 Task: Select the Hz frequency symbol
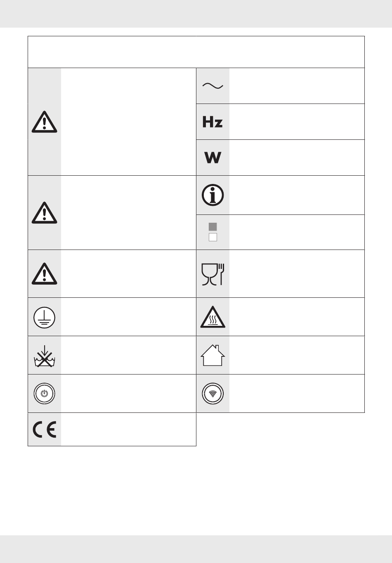[213, 122]
